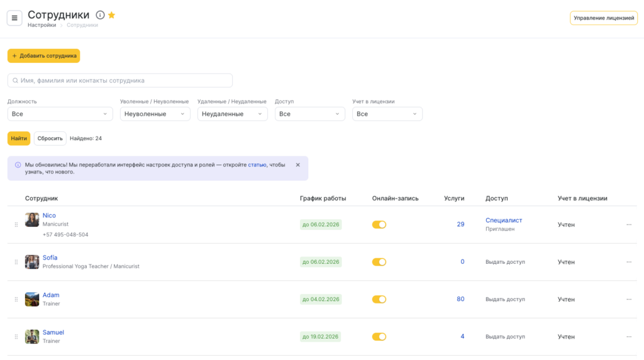
Task: Click the Добавить сотрудника button
Action: point(43,56)
